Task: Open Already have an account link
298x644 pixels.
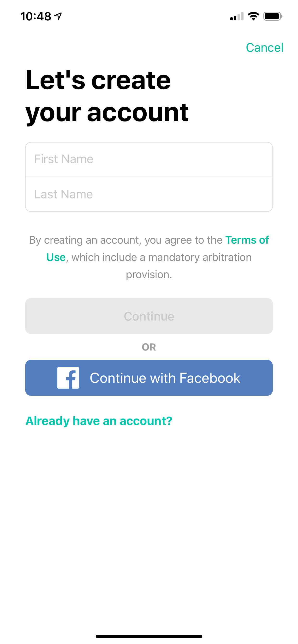Action: [99, 421]
